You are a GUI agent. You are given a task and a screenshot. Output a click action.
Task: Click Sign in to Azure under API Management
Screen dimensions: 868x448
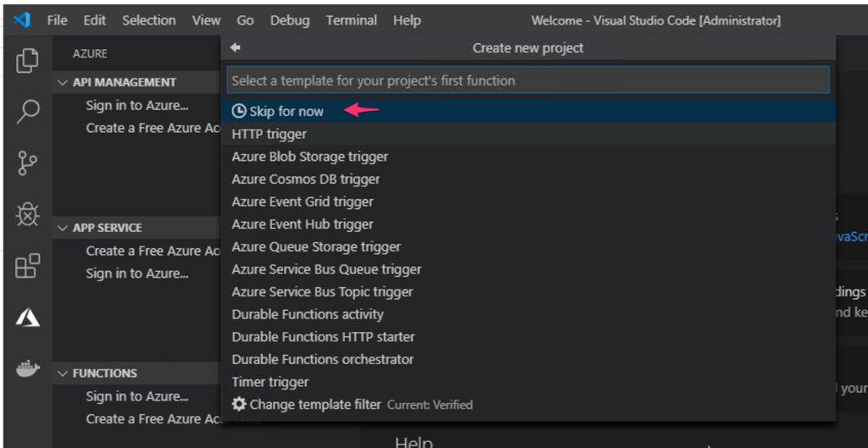(x=137, y=106)
